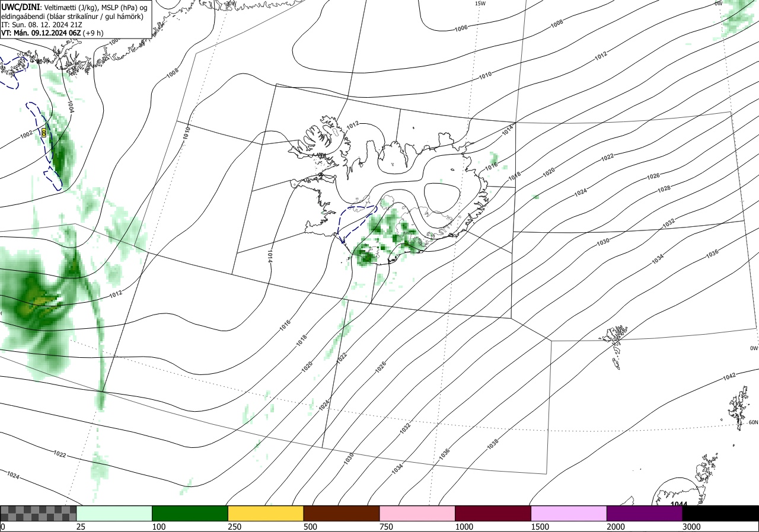Viewport: 759px width, 532px height.
Task: Pick the dark green 100–250 legend swatch
Action: click(190, 513)
